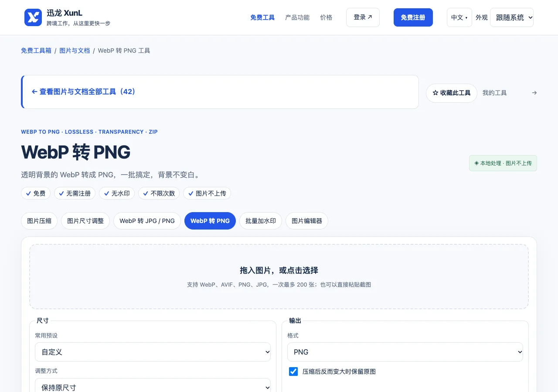The image size is (558, 392).
Task: Click the WebP 转 PNG heading
Action: coord(76,152)
